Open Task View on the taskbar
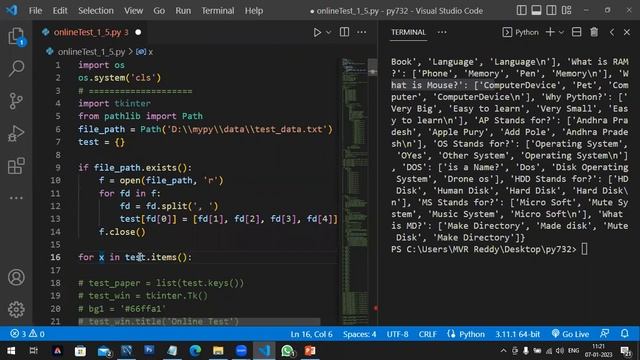The height and width of the screenshot is (360, 640). (x=33, y=351)
